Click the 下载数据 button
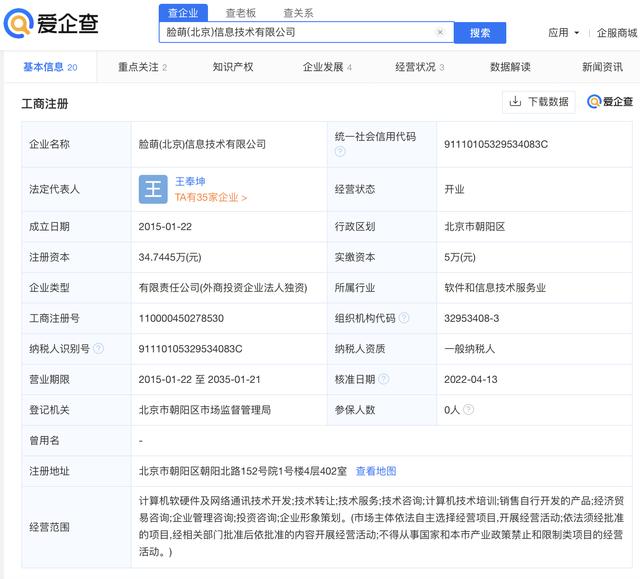Image resolution: width=640 pixels, height=579 pixels. (x=539, y=102)
